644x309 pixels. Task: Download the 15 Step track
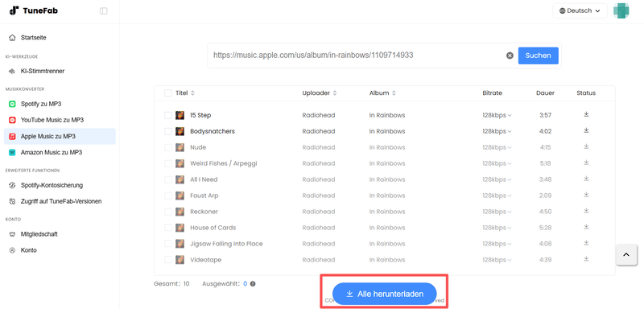point(586,114)
